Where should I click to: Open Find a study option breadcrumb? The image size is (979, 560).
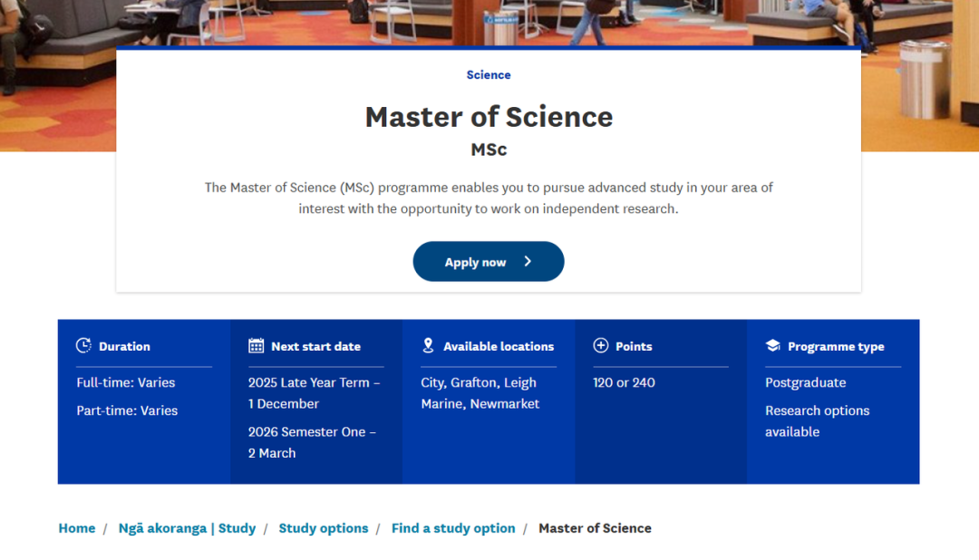(453, 528)
